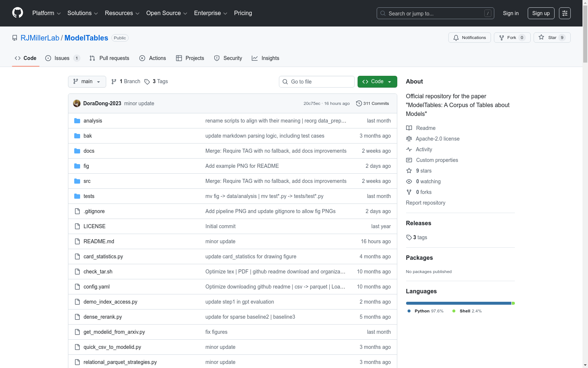Click DoraDong-2023 avatar image
Screen dimensions: 588x368
coord(77,103)
